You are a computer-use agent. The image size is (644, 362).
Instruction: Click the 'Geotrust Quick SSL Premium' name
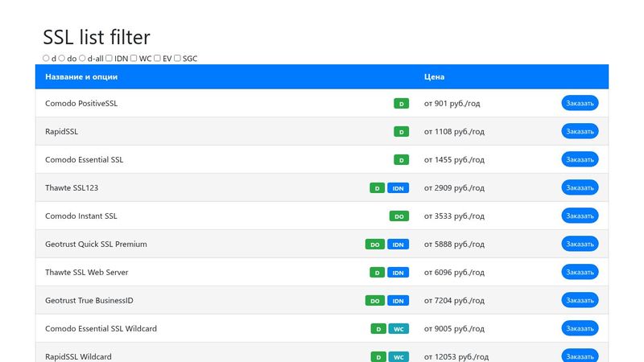(x=96, y=245)
